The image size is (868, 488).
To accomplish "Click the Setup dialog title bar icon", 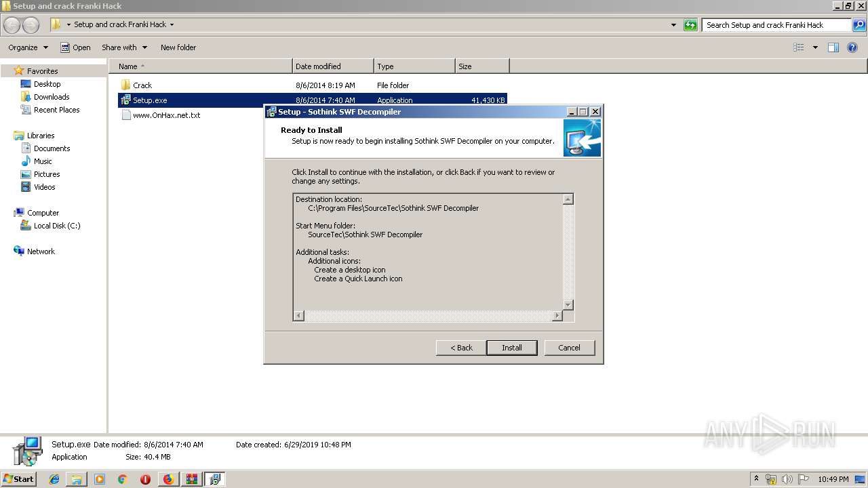I will click(271, 112).
